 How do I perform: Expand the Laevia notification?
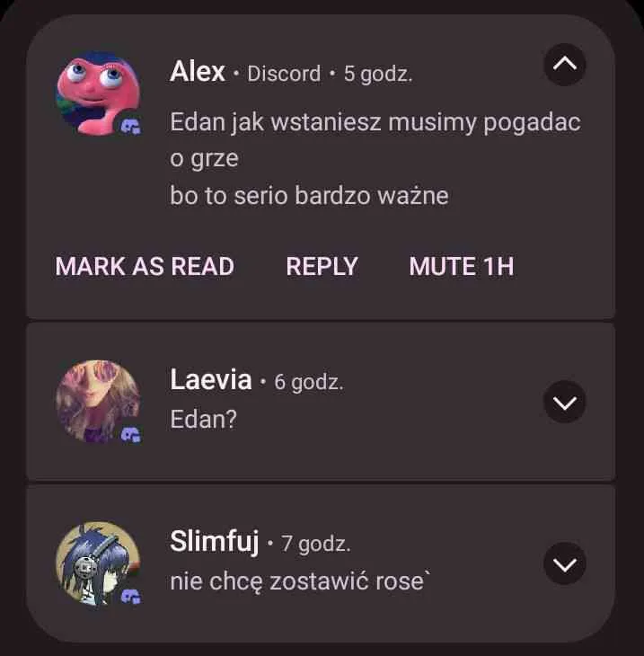point(565,402)
